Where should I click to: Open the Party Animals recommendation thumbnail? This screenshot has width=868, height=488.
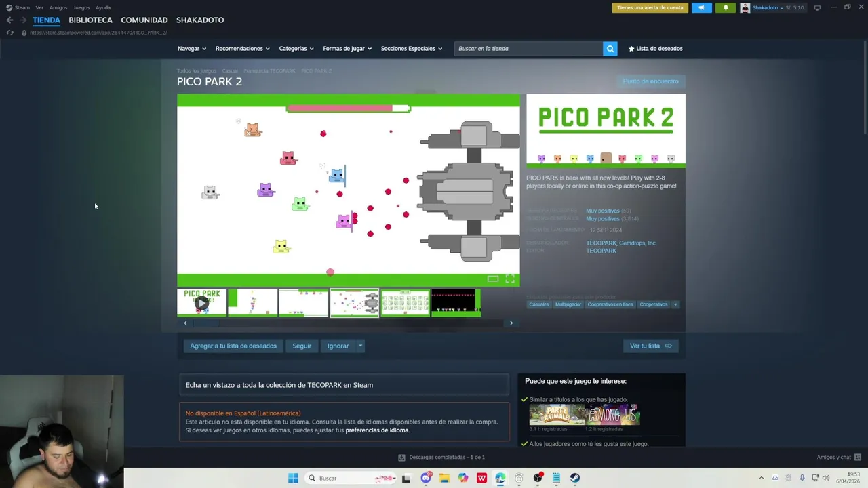pyautogui.click(x=556, y=414)
